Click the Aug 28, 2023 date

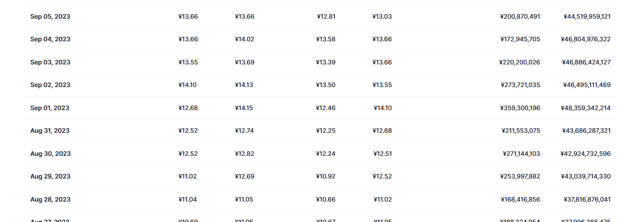pyautogui.click(x=50, y=199)
